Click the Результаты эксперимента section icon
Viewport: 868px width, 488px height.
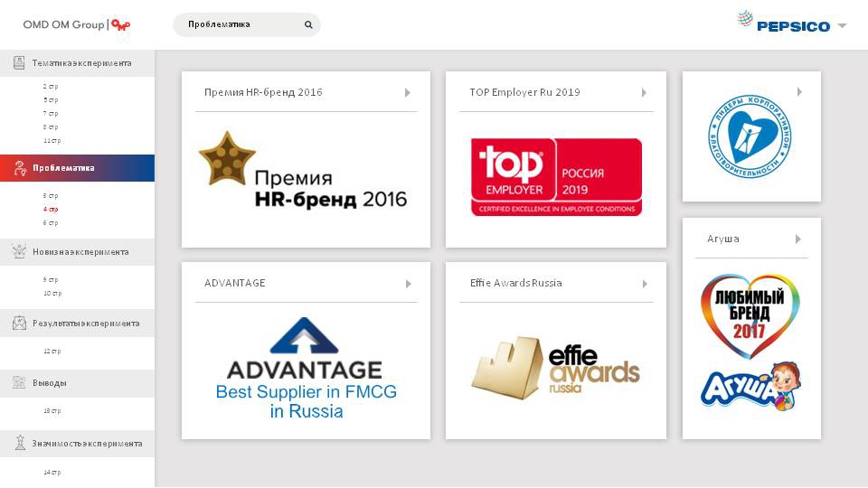click(x=19, y=323)
